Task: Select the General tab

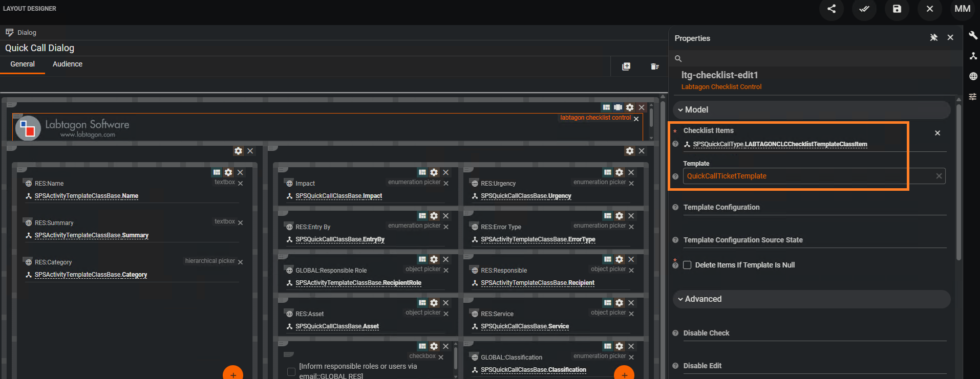Action: 23,64
